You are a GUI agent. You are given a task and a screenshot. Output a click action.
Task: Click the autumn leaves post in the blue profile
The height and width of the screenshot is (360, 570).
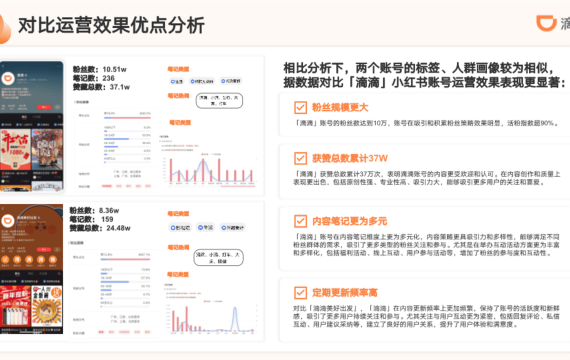click(47, 150)
